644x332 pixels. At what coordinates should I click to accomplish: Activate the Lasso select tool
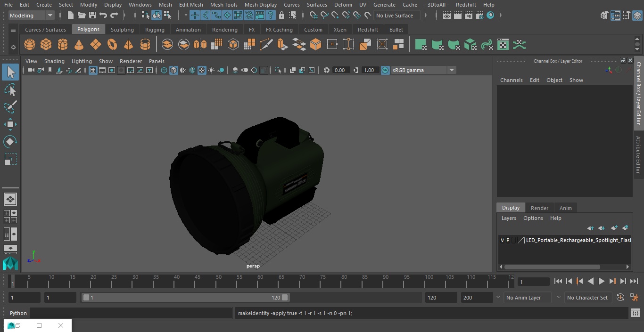[10, 89]
